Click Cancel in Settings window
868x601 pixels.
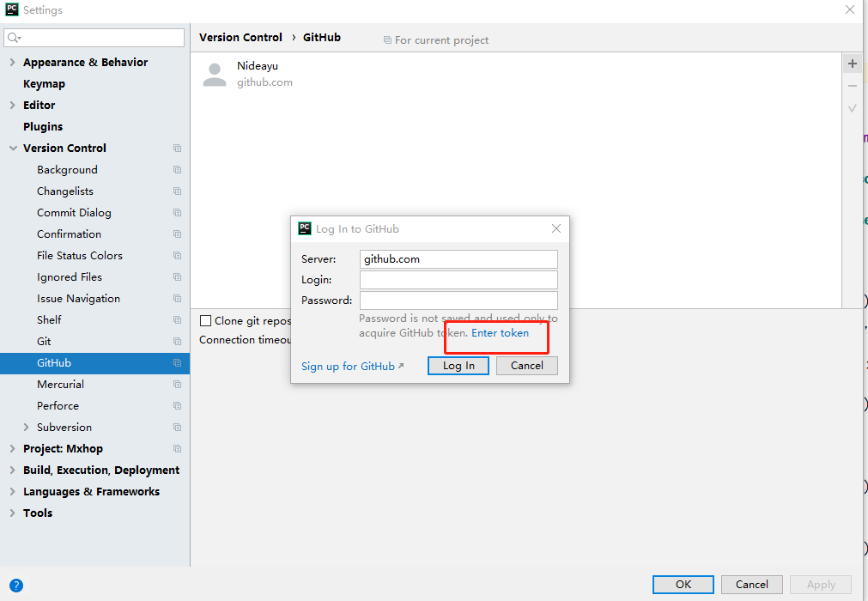tap(752, 585)
